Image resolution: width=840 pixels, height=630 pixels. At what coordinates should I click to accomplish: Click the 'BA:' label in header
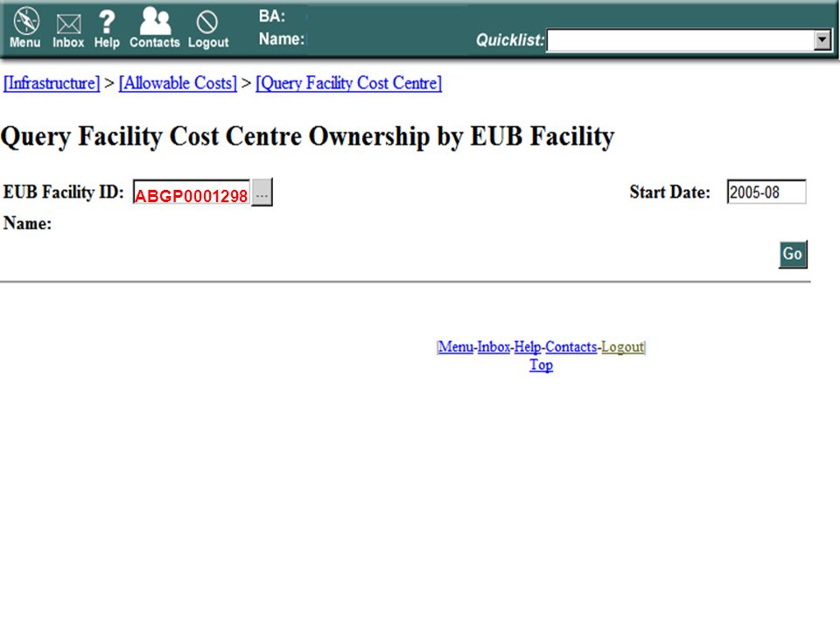point(272,16)
